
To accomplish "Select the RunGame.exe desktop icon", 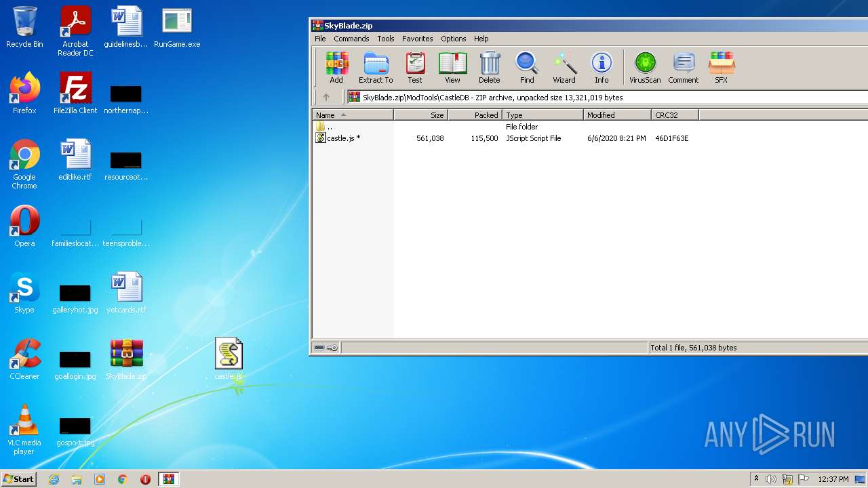I will (x=177, y=28).
